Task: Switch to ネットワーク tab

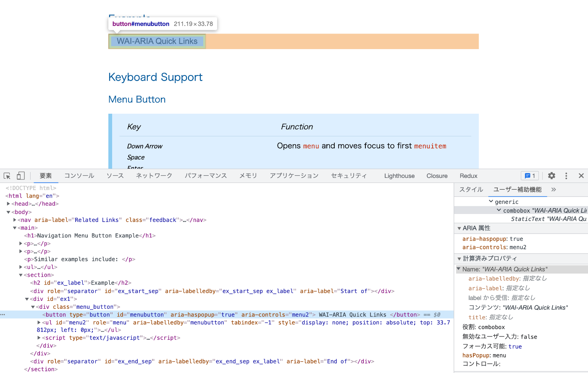Action: [x=154, y=176]
